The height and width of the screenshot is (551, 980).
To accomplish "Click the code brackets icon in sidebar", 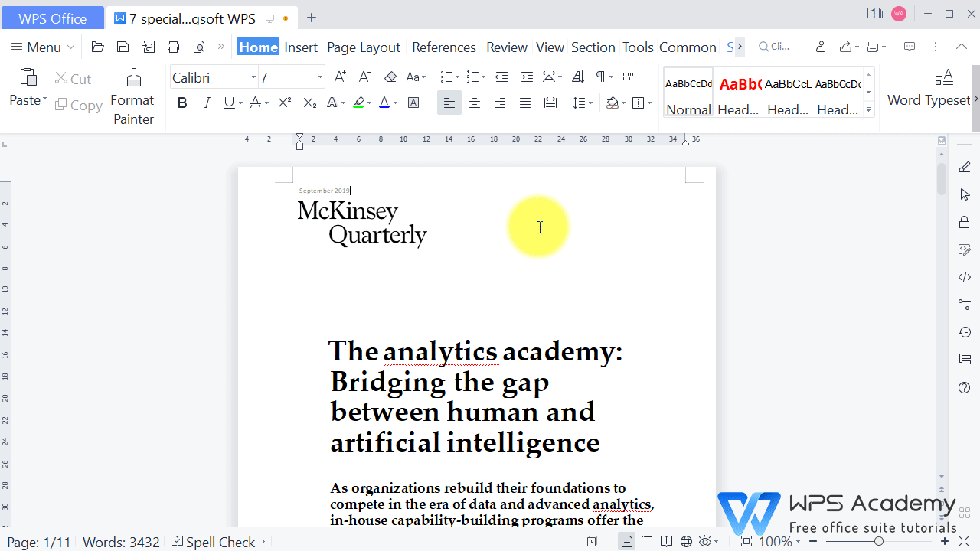I will [x=965, y=277].
